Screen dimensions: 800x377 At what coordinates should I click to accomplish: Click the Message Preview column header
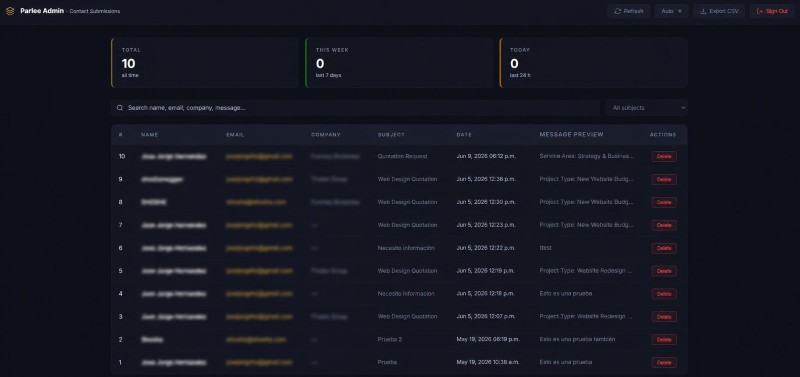(571, 135)
